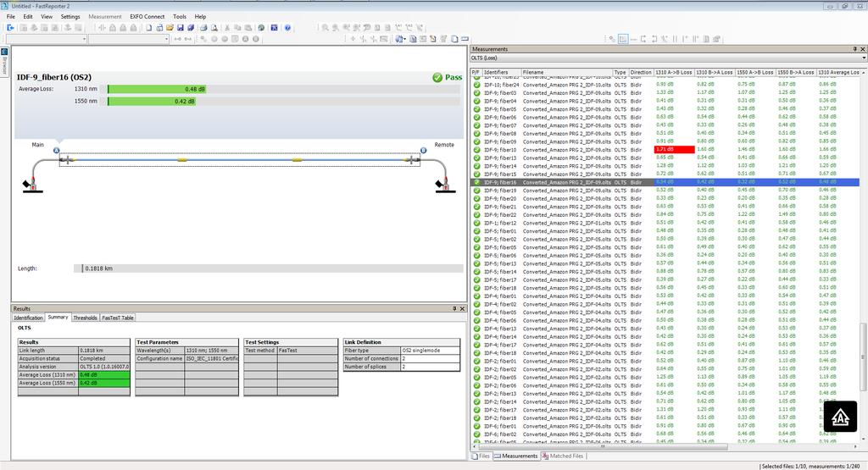Sort by the Filename column header
Image resolution: width=868 pixels, height=470 pixels.
(566, 73)
